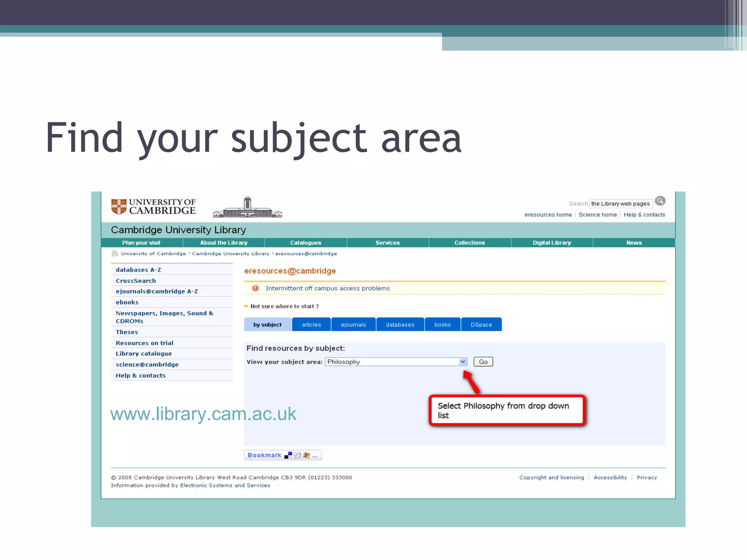Switch to the databases tab
This screenshot has width=747, height=560.
(400, 324)
